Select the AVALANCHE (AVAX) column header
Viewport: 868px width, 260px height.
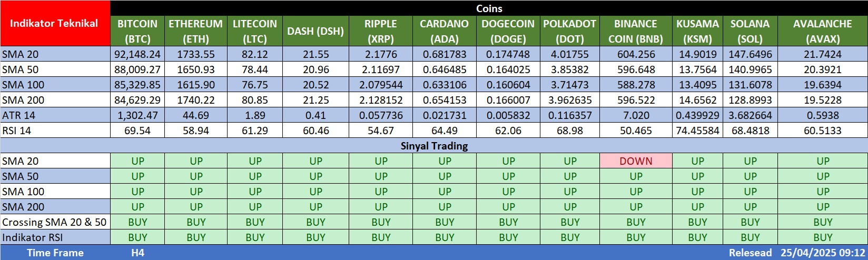pos(822,31)
